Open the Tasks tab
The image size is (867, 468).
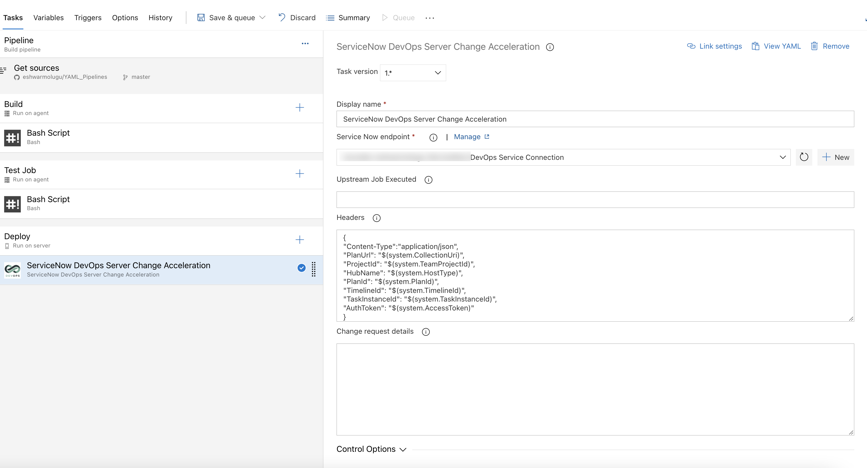coord(13,18)
